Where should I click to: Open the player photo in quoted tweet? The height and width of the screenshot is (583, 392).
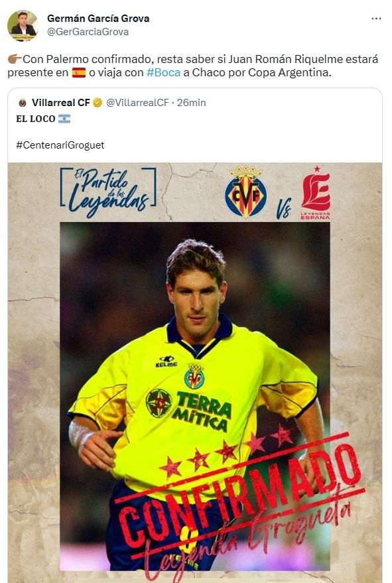(195, 397)
